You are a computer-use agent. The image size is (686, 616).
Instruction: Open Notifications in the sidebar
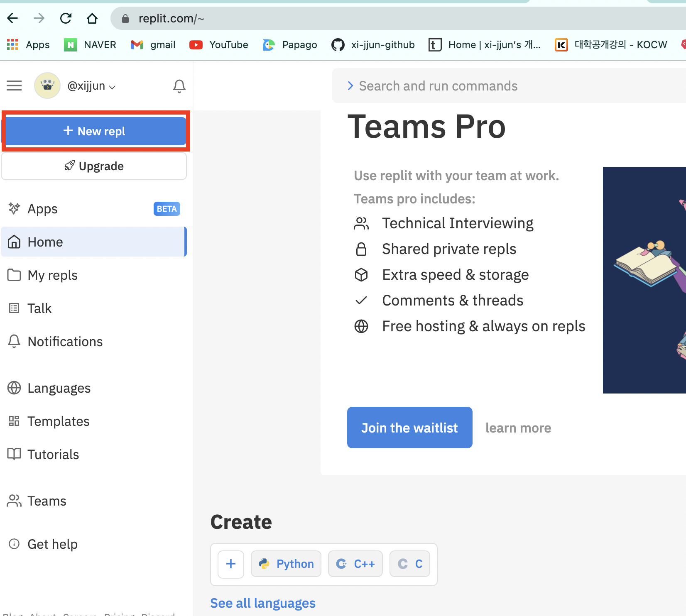click(x=94, y=341)
